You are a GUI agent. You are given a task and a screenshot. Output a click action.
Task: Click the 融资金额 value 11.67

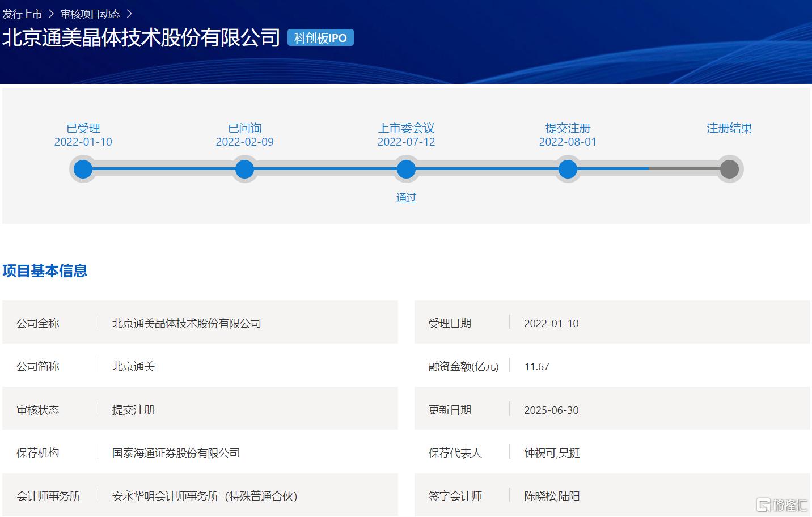[x=536, y=367]
